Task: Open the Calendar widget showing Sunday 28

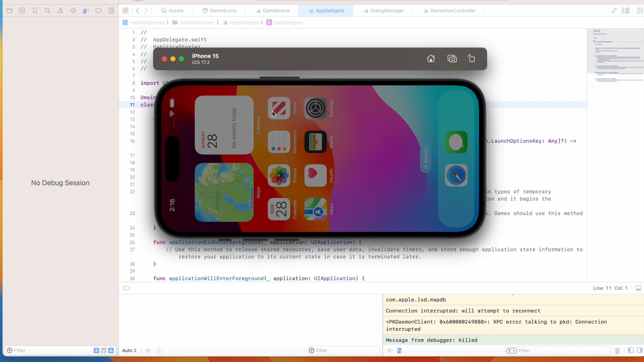Action: click(224, 125)
